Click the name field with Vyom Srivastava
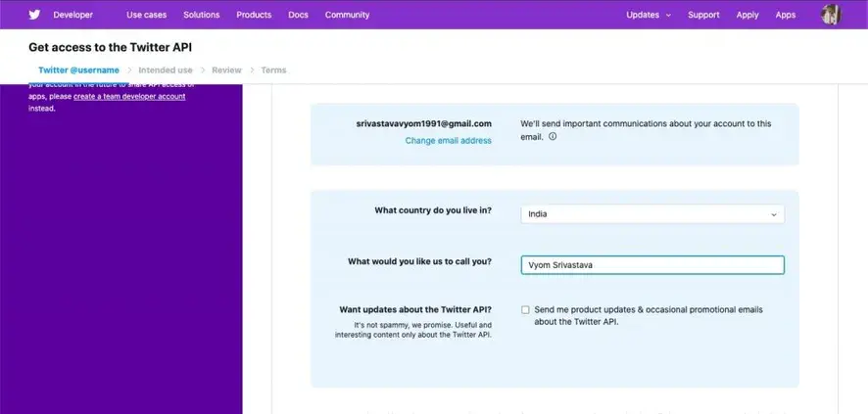Viewport: 868px width, 414px height. (652, 265)
